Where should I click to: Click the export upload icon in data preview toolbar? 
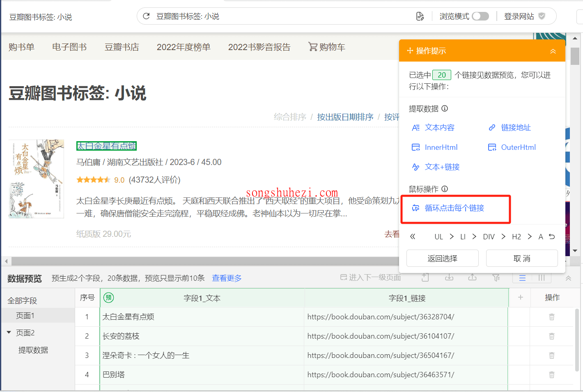click(473, 277)
